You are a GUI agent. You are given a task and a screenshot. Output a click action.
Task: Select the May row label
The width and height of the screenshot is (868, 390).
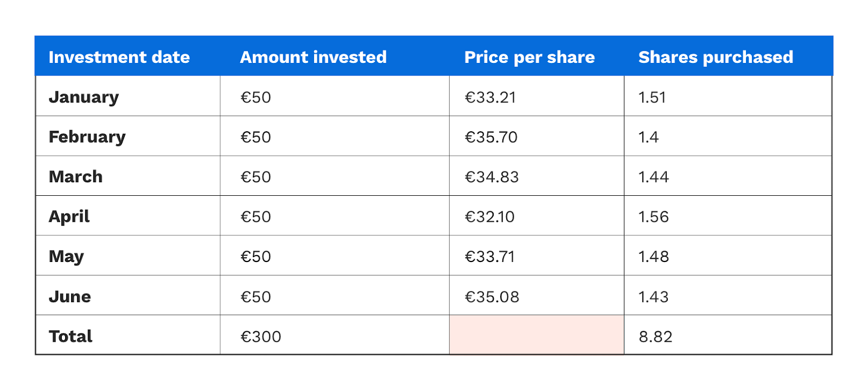(66, 257)
